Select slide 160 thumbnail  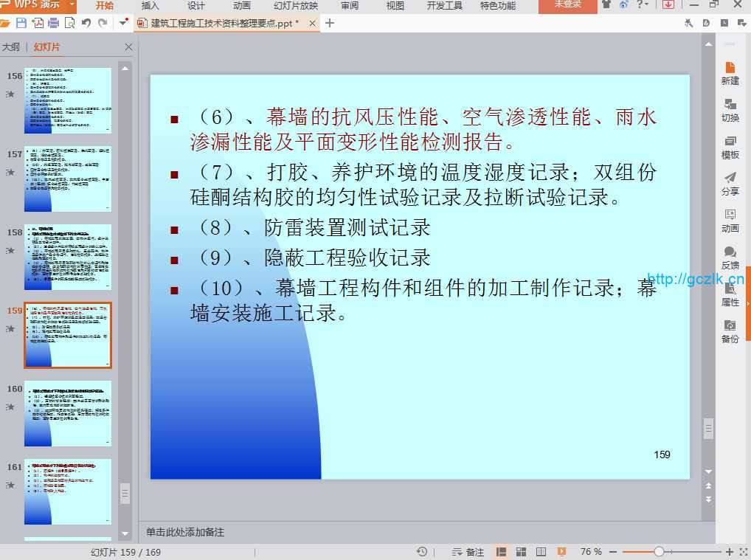(x=68, y=413)
